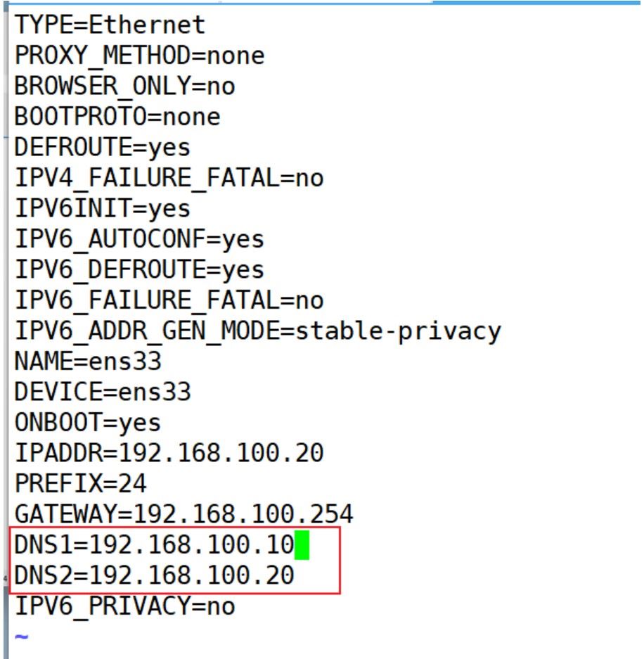
Task: Click the stable-privacy value of IPV6_ADDR_GEN_MODE
Action: [398, 331]
